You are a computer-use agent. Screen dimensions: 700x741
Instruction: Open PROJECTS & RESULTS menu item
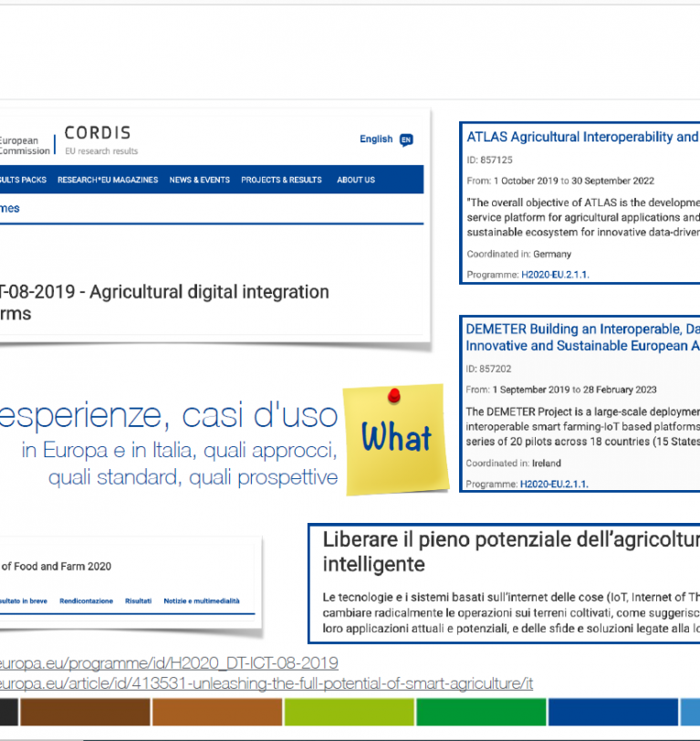281,180
